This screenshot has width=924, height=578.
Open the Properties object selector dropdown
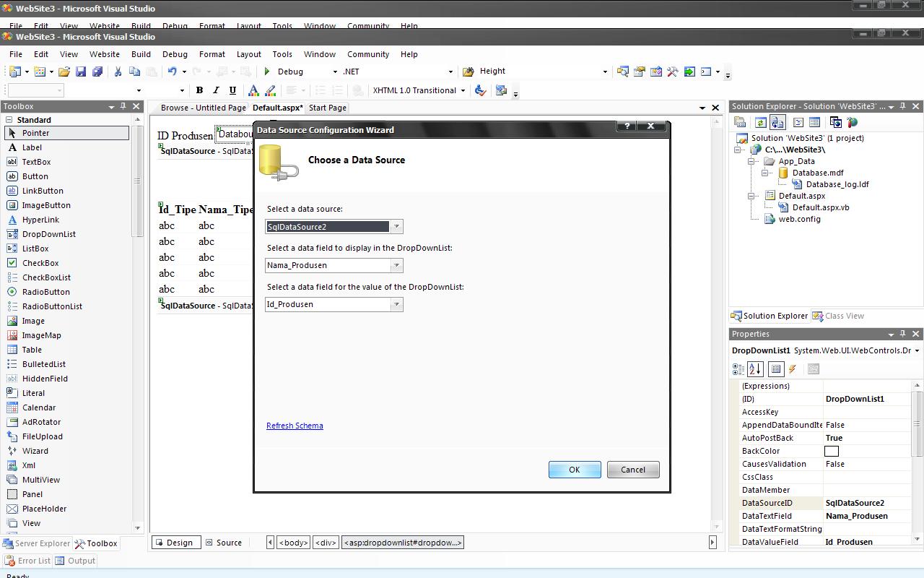click(x=917, y=350)
